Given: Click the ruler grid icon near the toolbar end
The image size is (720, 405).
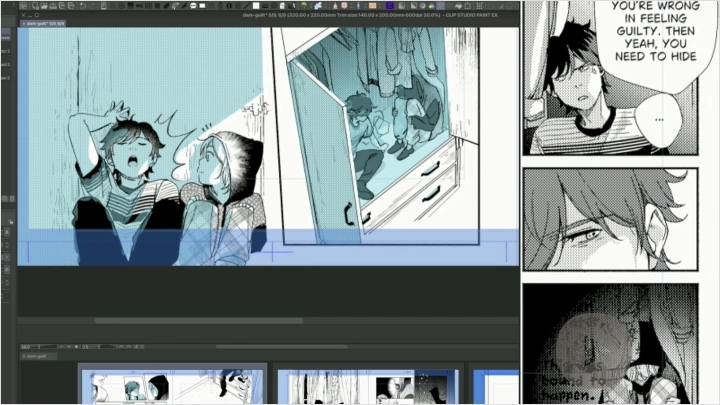Looking at the screenshot, I should (x=479, y=6).
